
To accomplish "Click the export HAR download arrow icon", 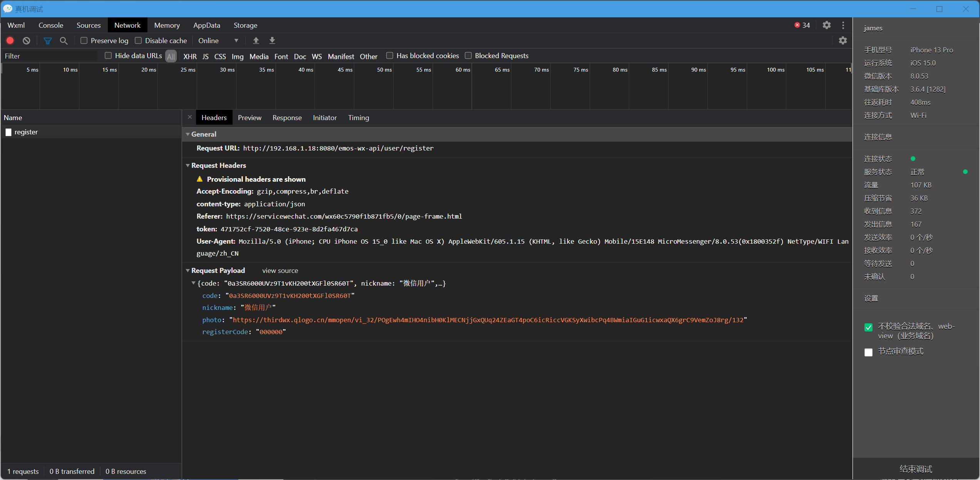I will pos(272,40).
